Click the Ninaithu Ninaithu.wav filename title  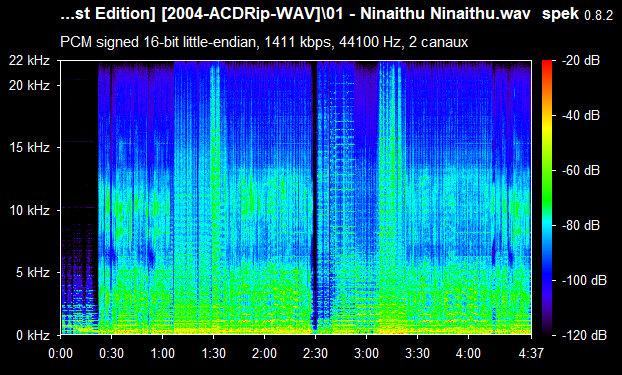[x=445, y=14]
